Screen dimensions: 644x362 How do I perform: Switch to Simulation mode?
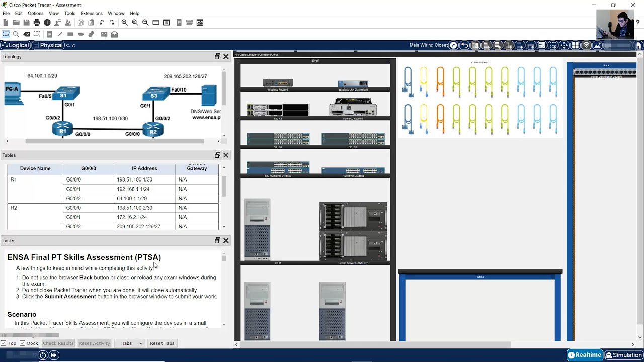[x=624, y=355]
